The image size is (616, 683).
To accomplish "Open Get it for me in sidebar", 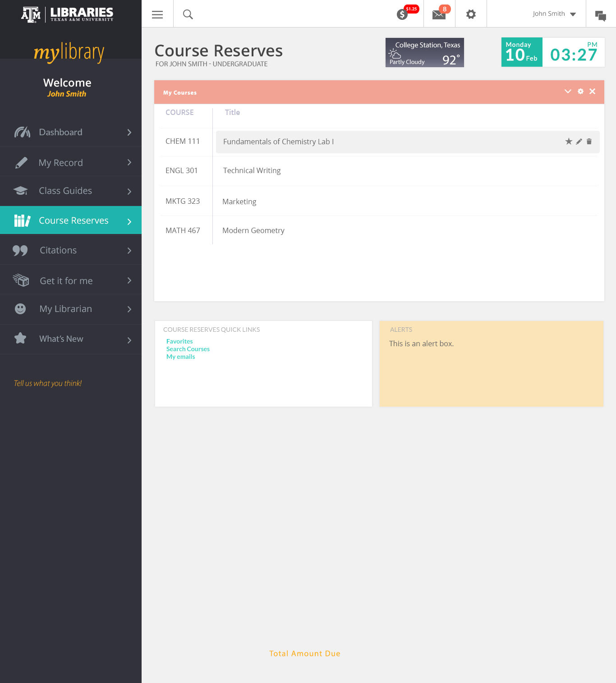I will (x=71, y=280).
